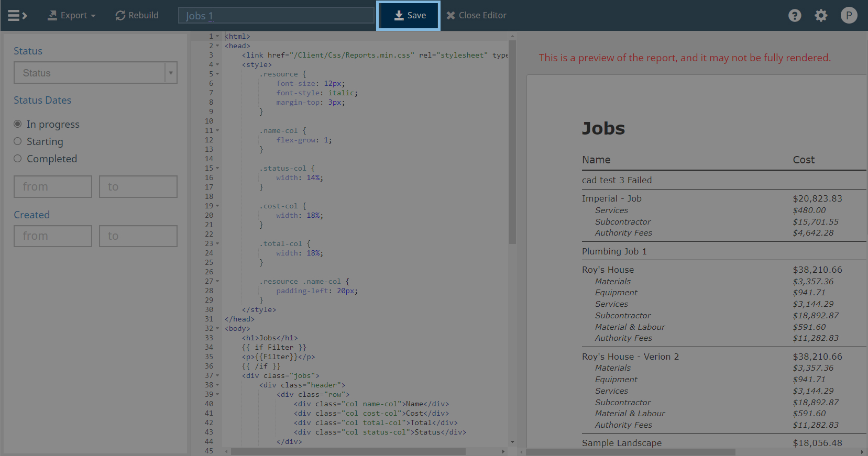
Task: Collapse fold at line 15 .status-col
Action: click(217, 168)
